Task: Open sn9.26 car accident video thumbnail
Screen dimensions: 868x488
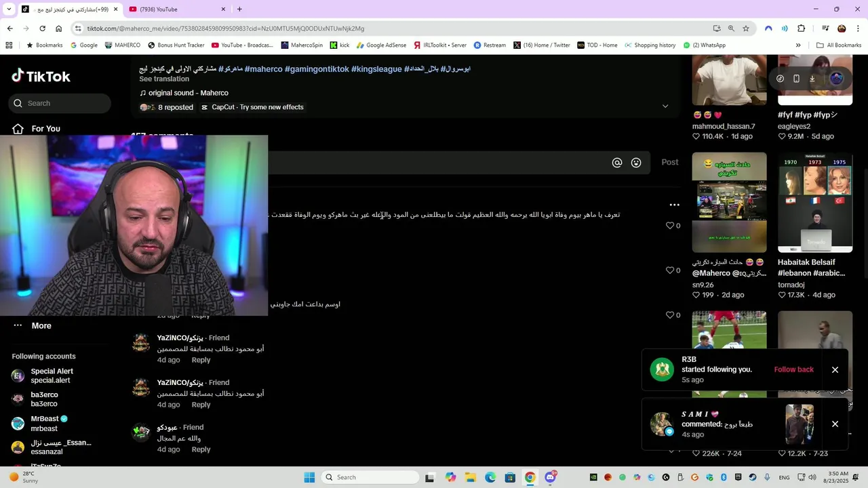Action: (x=729, y=203)
